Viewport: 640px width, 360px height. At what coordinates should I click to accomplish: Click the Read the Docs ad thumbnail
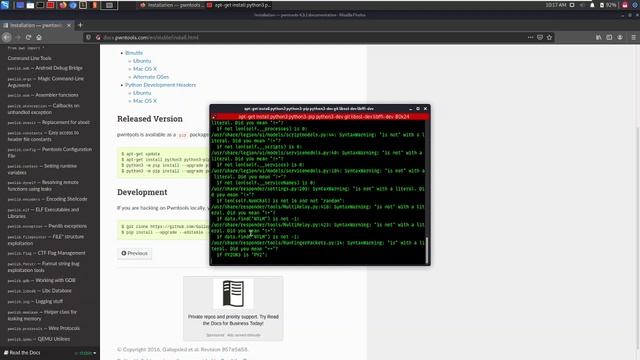[x=233, y=293]
